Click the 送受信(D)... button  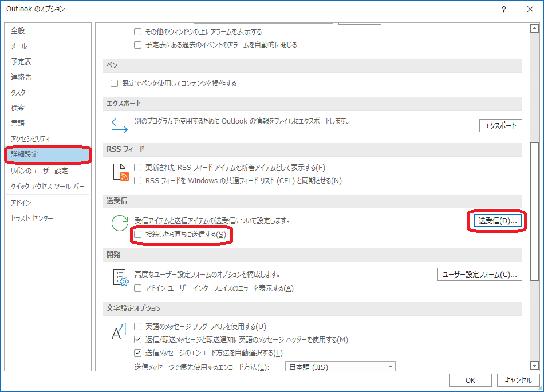tap(498, 221)
